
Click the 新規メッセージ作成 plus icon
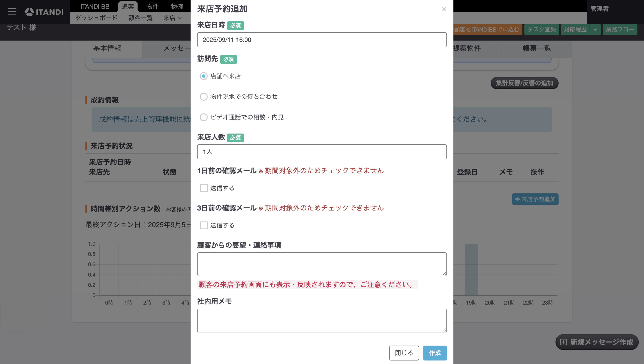coord(563,342)
